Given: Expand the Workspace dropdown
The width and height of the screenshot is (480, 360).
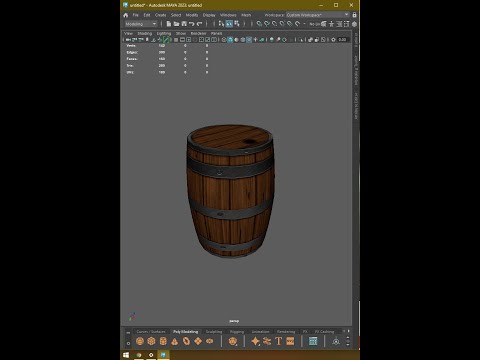Looking at the screenshot, I should [318, 15].
